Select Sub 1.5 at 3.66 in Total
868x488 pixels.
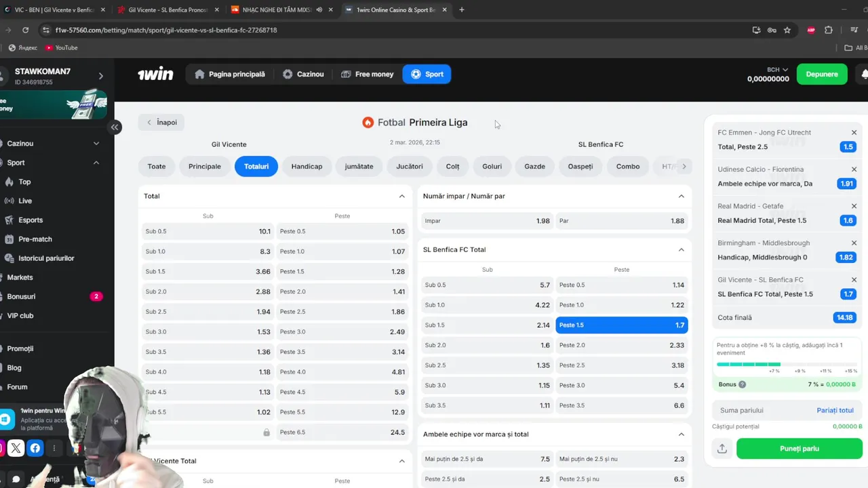pos(208,272)
